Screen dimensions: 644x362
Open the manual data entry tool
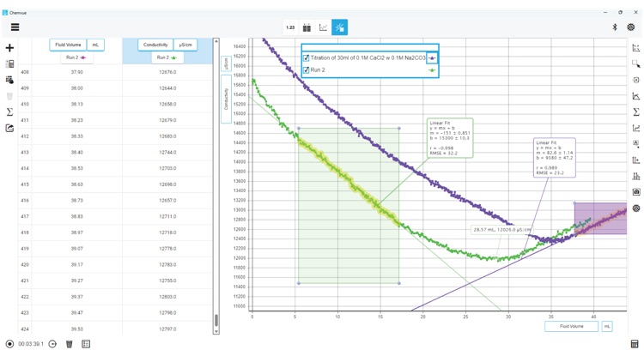pyautogui.click(x=9, y=80)
